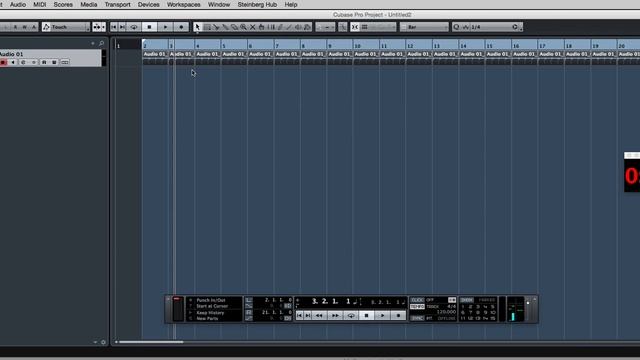Open the Steinberg Hub menu
Screen dimensions: 640x360
(257, 4)
